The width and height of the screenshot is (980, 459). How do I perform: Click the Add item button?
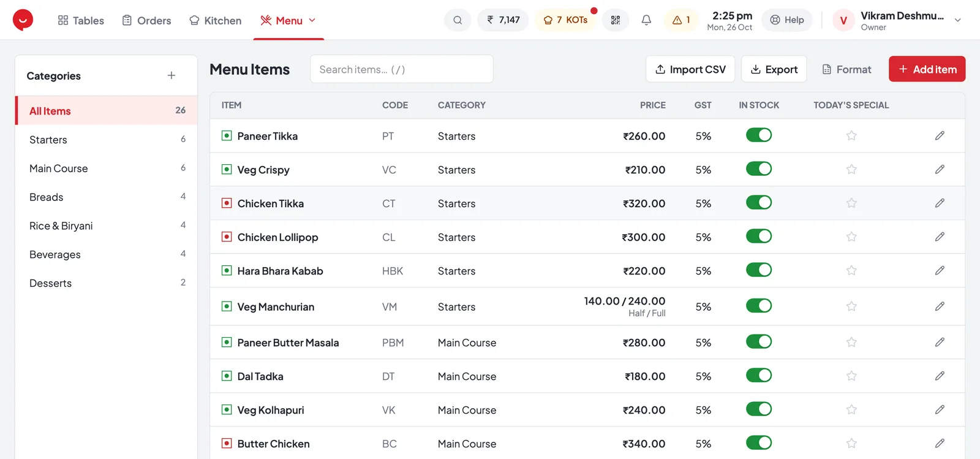[927, 69]
